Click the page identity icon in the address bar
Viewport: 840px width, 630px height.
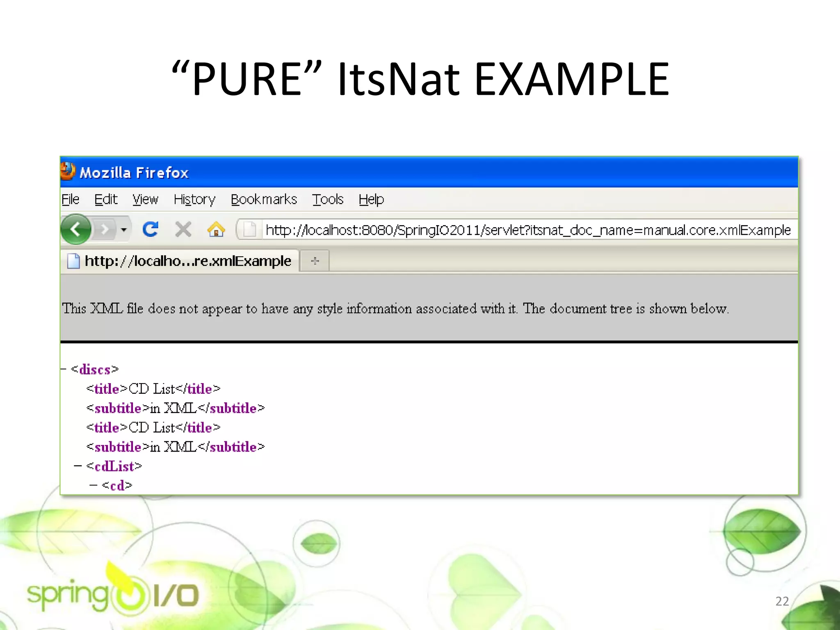pyautogui.click(x=249, y=229)
